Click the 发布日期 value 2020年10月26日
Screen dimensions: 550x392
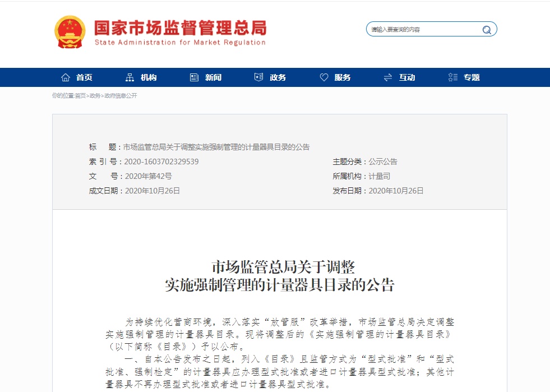(x=396, y=191)
